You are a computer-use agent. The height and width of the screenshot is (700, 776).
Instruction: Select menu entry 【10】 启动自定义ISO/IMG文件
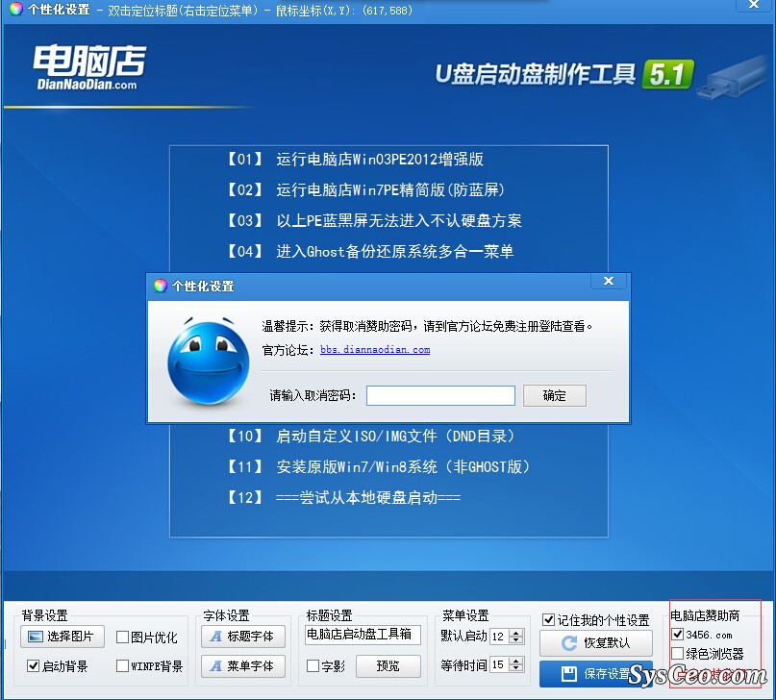[x=370, y=437]
